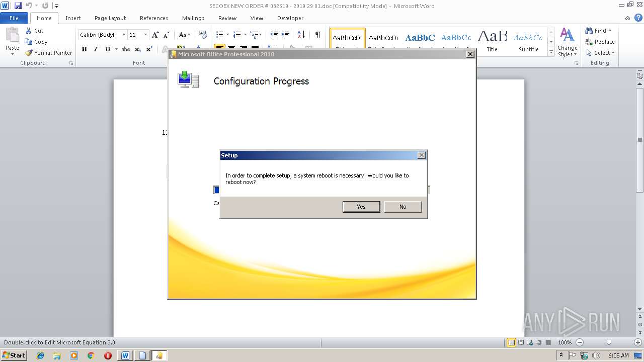The image size is (644, 362).
Task: Decline reboot with the No button
Action: pyautogui.click(x=403, y=207)
